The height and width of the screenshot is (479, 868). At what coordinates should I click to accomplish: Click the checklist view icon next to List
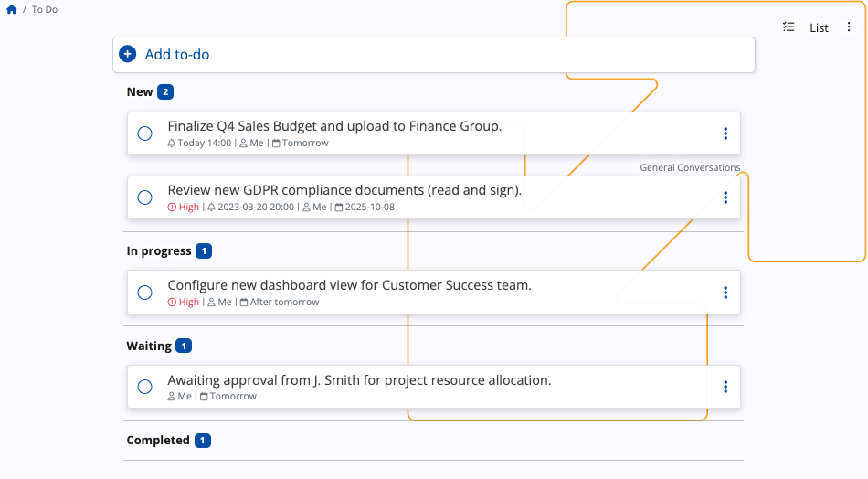(789, 27)
